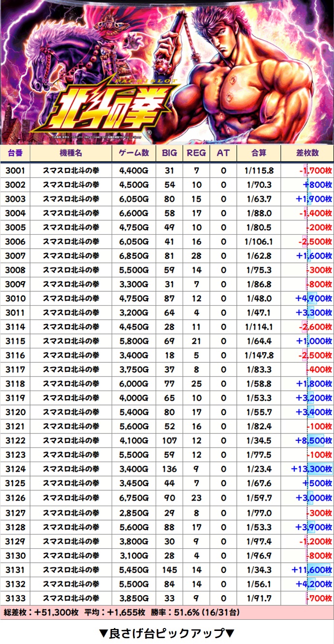The image size is (334, 644).
Task: Select the 差枚数 column header
Action: (x=307, y=153)
